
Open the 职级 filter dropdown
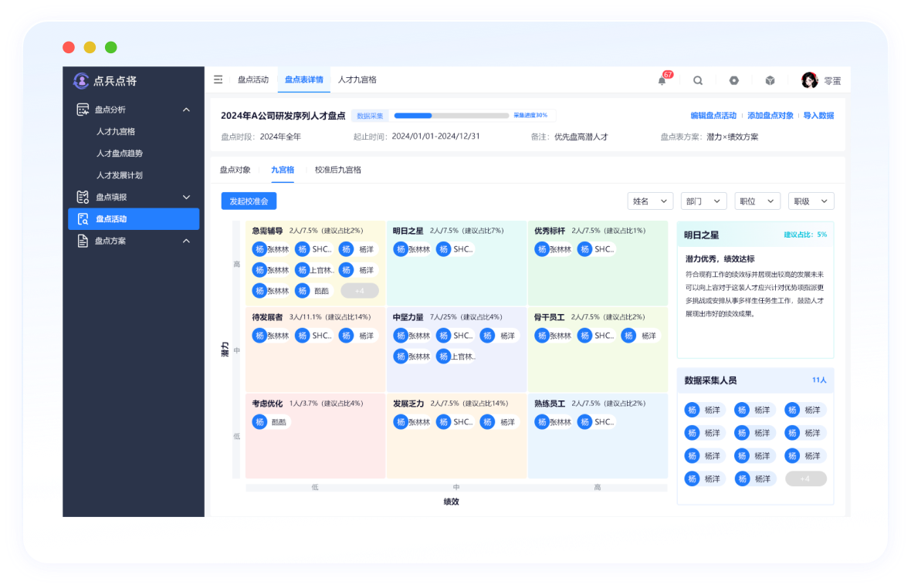(811, 201)
